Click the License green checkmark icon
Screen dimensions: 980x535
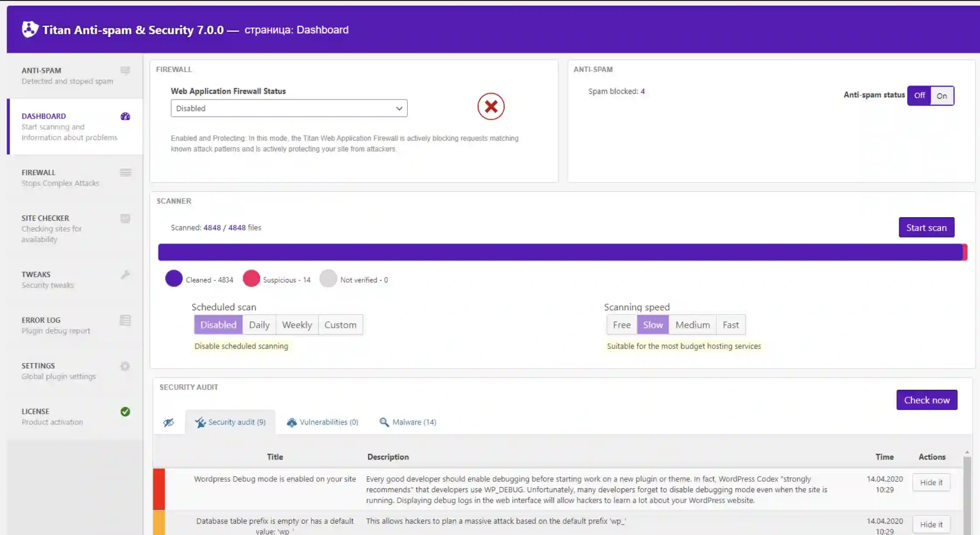pyautogui.click(x=125, y=412)
